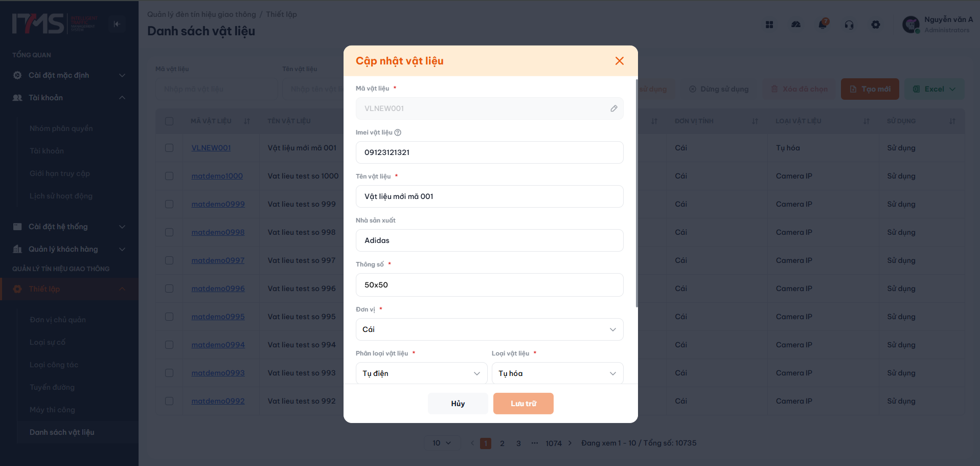Collapse the sidebar with the arrow icon
980x466 pixels.
(117, 24)
